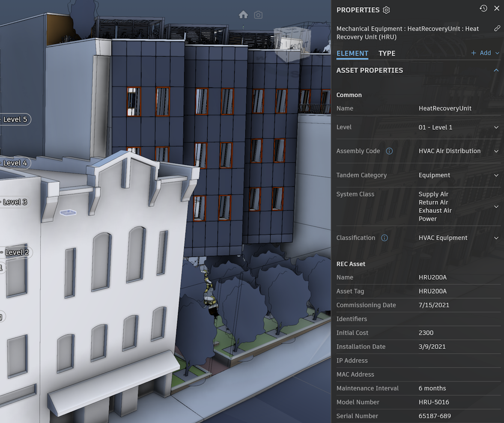The height and width of the screenshot is (423, 504).
Task: Click the link icon beside element name
Action: pyautogui.click(x=497, y=29)
